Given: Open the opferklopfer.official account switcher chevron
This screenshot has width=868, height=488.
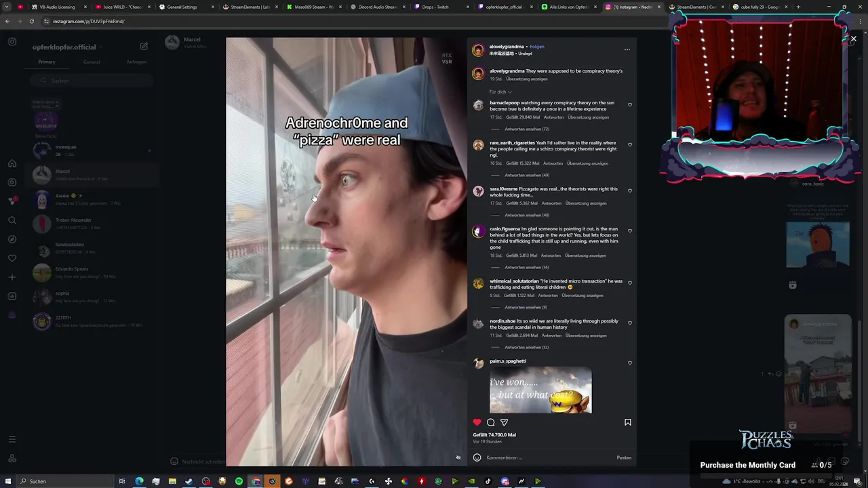Looking at the screenshot, I should (x=100, y=47).
